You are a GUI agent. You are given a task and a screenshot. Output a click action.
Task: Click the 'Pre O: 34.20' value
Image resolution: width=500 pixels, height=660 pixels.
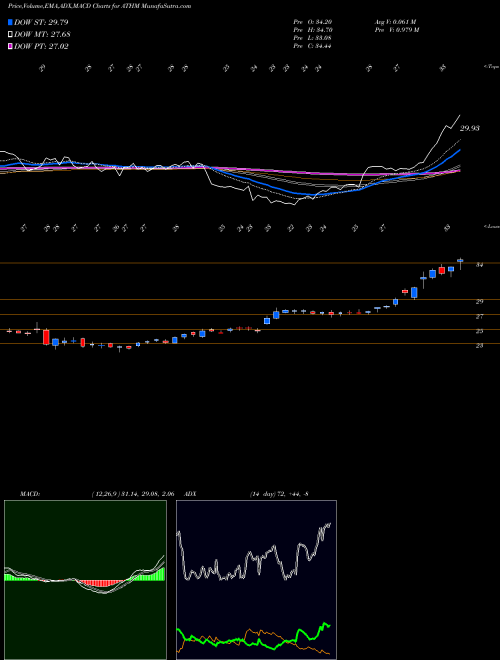(x=313, y=21)
